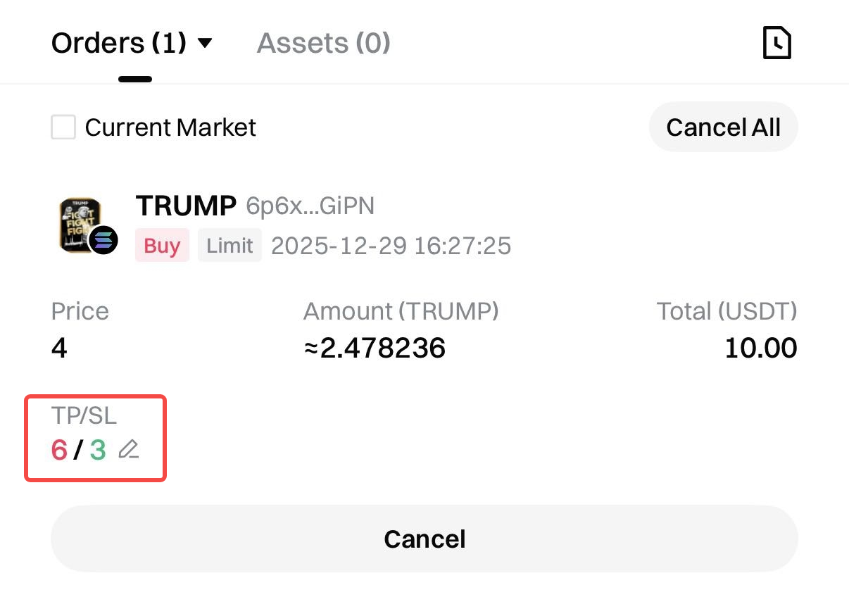Toggle the Current Market checkbox
The width and height of the screenshot is (849, 616).
pyautogui.click(x=63, y=127)
